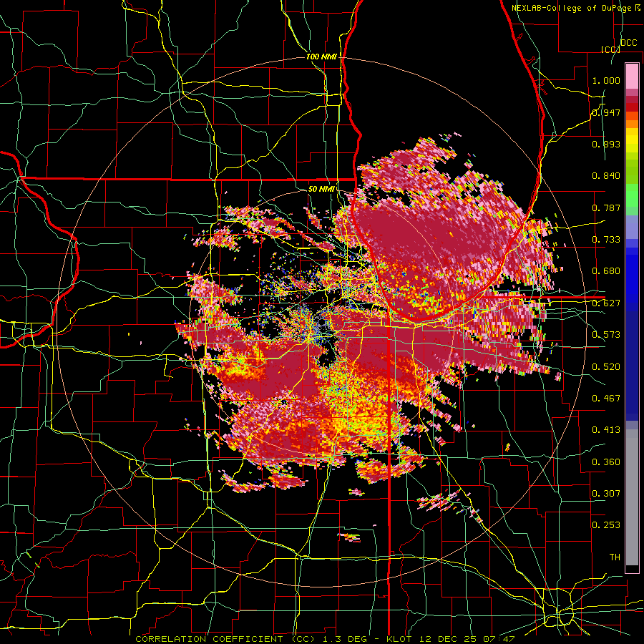Click the "TH" label on the legend

point(615,557)
